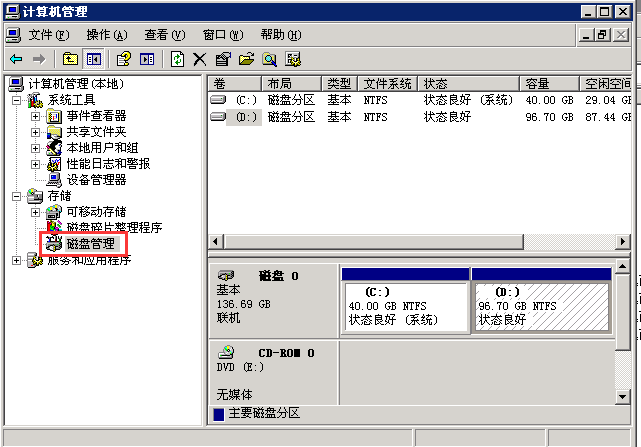The image size is (641, 447).
Task: Click the CD-ROM 0 disc icon
Action: pos(226,352)
